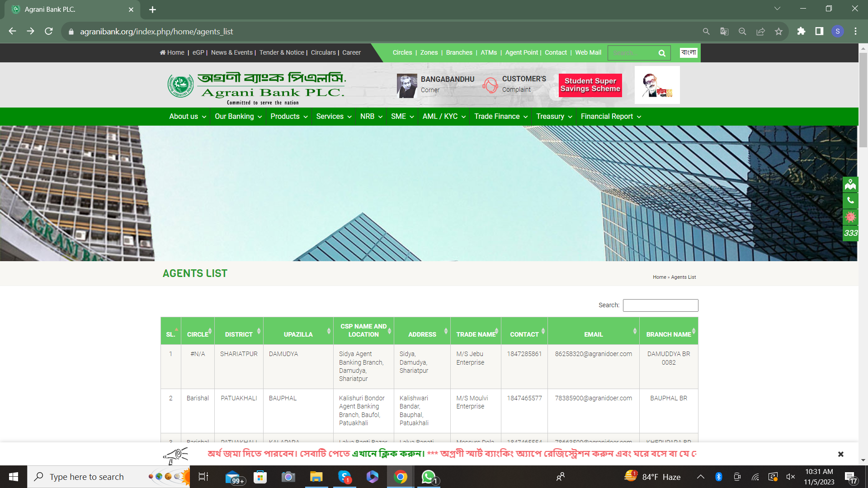Expand the NRB menu
Screen dimensions: 868x488
point(371,117)
